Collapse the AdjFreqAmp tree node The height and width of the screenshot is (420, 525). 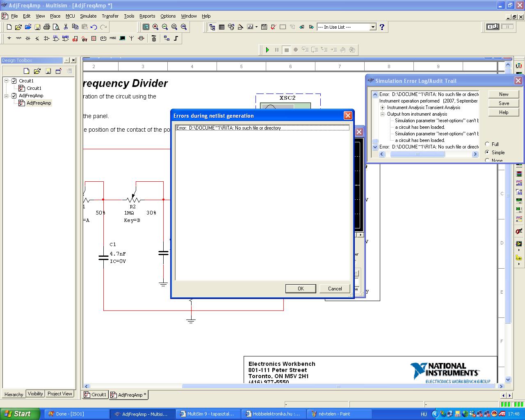click(x=7, y=96)
